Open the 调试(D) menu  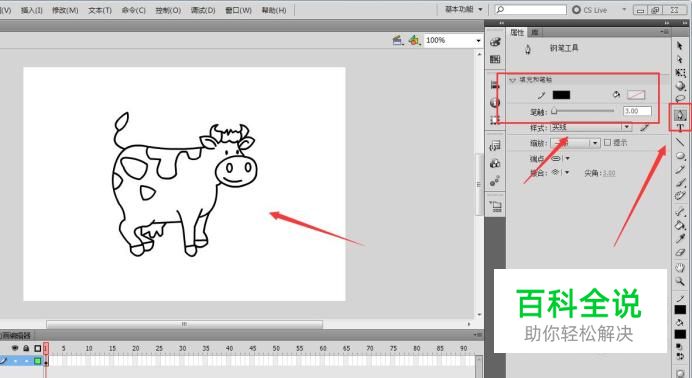point(203,10)
